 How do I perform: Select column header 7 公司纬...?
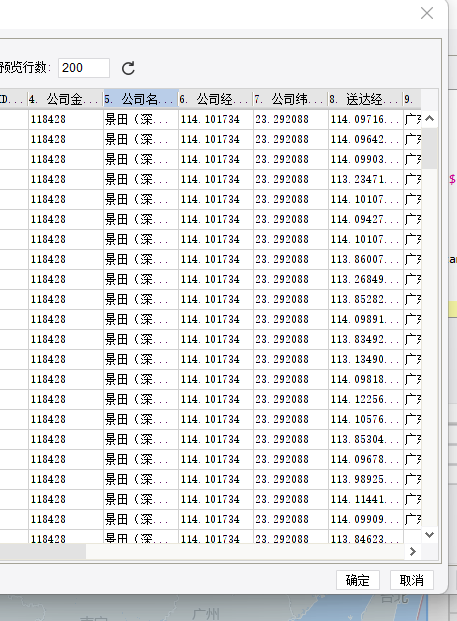[291, 99]
